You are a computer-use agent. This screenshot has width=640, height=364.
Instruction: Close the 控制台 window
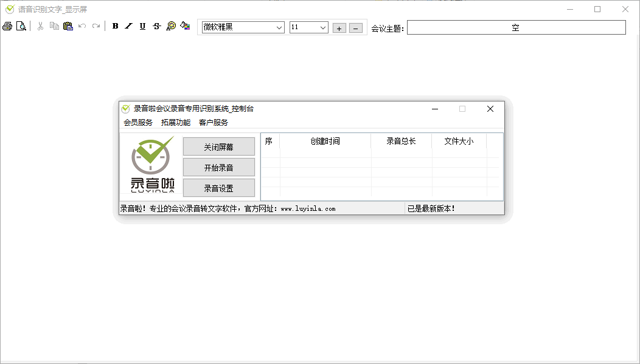(490, 109)
